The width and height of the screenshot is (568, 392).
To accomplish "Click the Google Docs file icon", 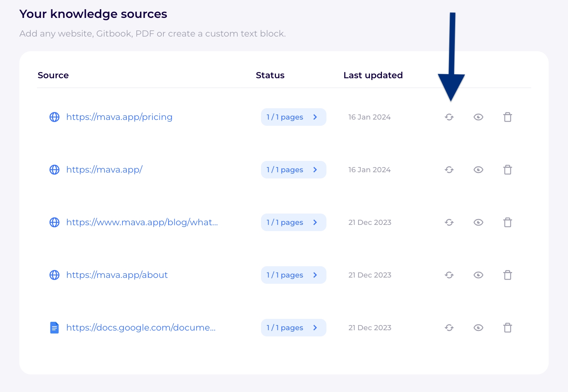I will (54, 328).
